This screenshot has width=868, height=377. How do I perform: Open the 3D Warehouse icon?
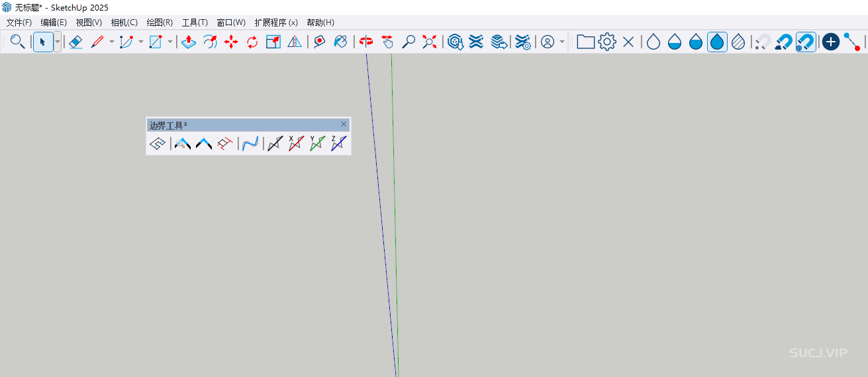455,42
